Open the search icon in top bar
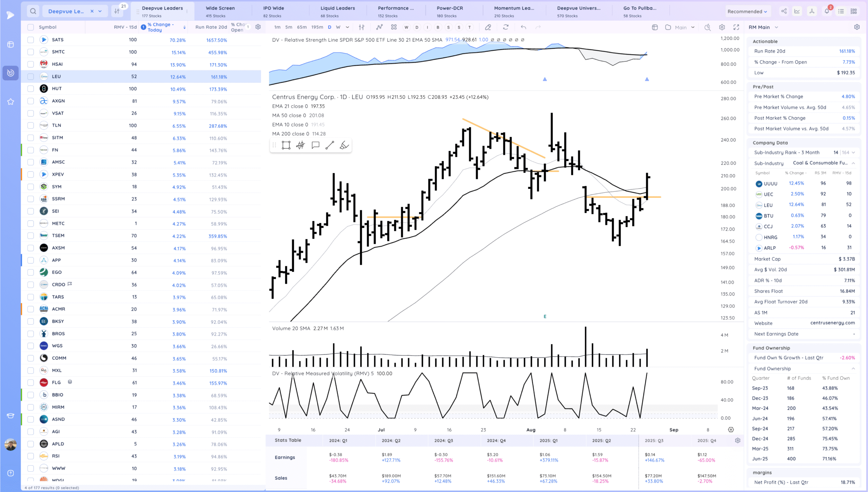 click(33, 11)
